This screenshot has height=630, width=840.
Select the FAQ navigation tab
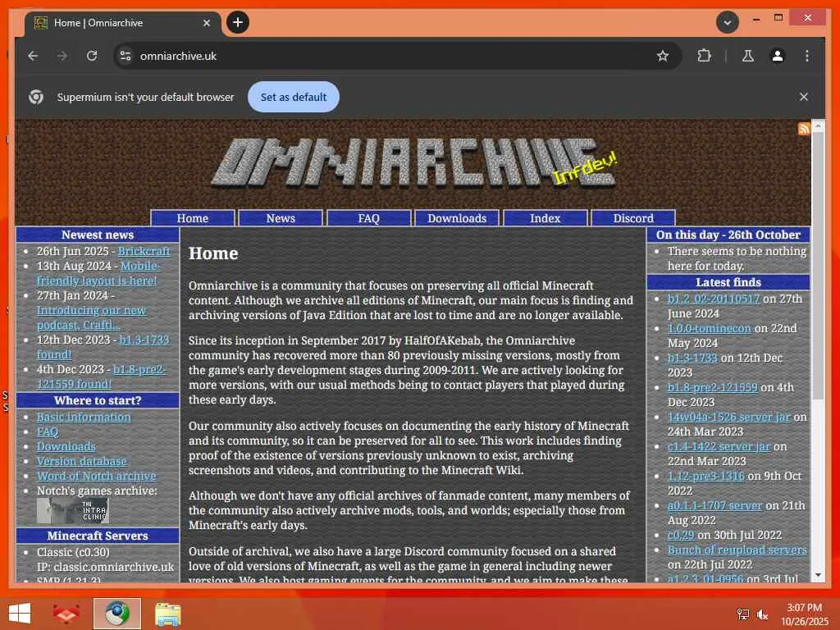(x=368, y=218)
